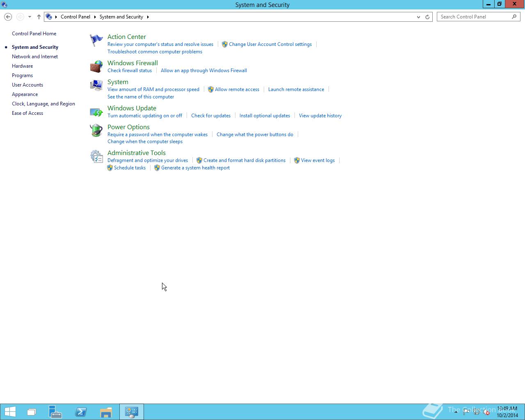Screen dimensions: 525x420
Task: Select User Accounts in the sidebar
Action: [27, 85]
